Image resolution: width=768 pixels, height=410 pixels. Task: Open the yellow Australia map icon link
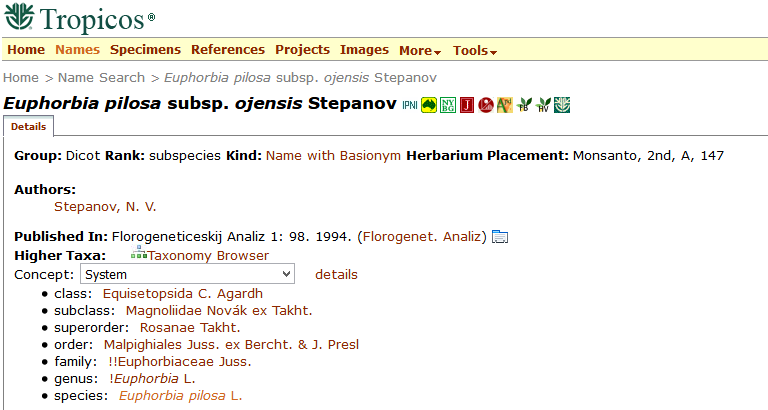point(429,105)
